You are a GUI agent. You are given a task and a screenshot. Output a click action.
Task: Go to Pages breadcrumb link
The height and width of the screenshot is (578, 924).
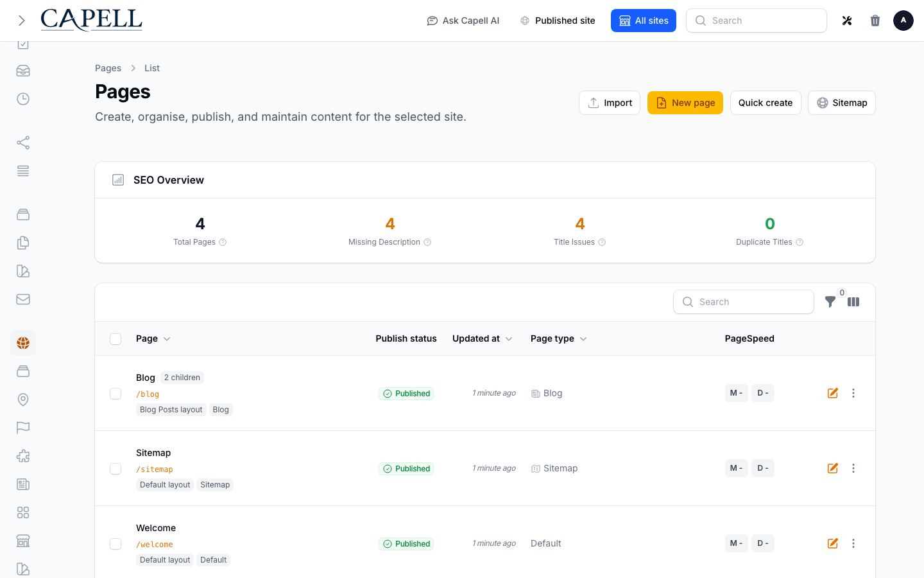click(x=108, y=68)
